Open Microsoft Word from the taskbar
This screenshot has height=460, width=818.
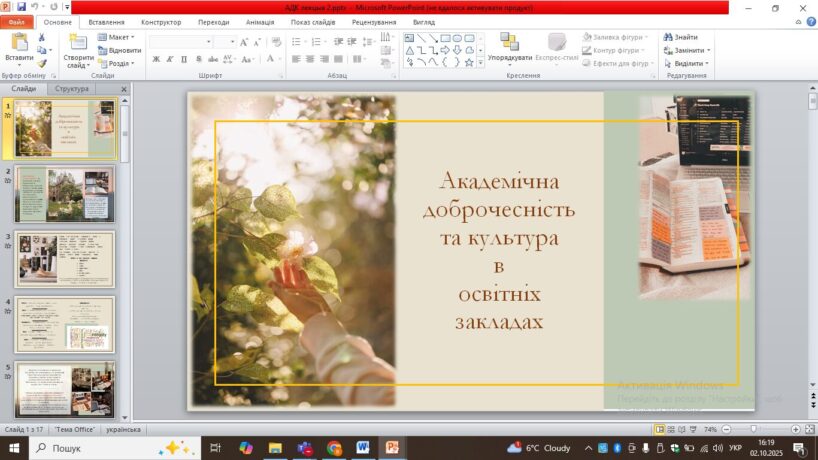click(363, 448)
